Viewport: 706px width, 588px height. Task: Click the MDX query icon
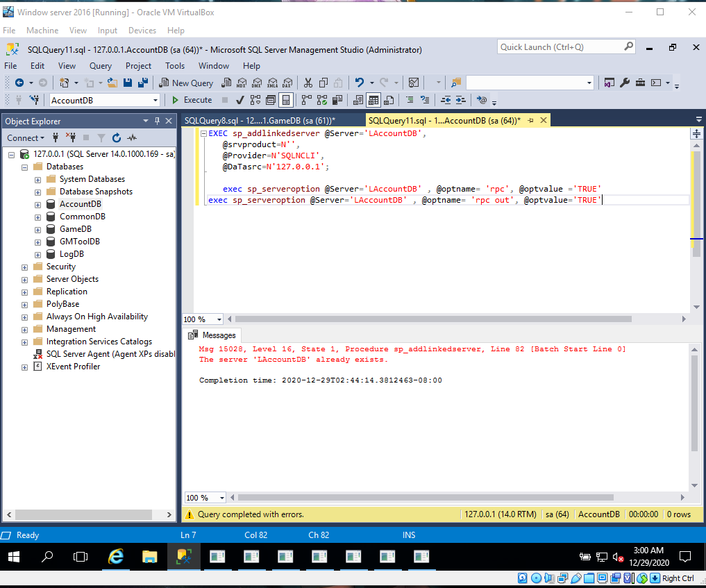pos(242,83)
